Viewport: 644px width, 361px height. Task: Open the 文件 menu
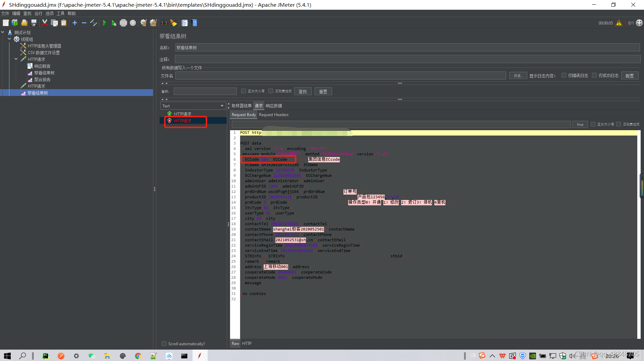point(5,13)
